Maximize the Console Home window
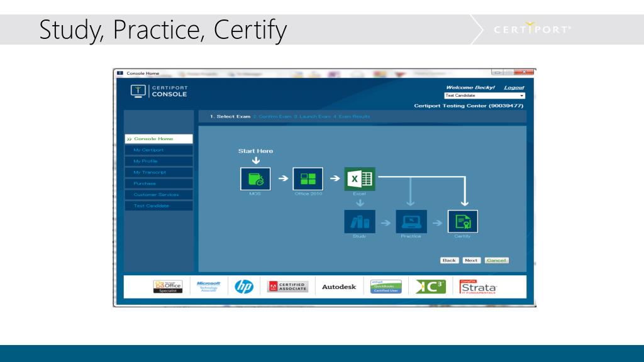644x362 pixels. [x=508, y=72]
